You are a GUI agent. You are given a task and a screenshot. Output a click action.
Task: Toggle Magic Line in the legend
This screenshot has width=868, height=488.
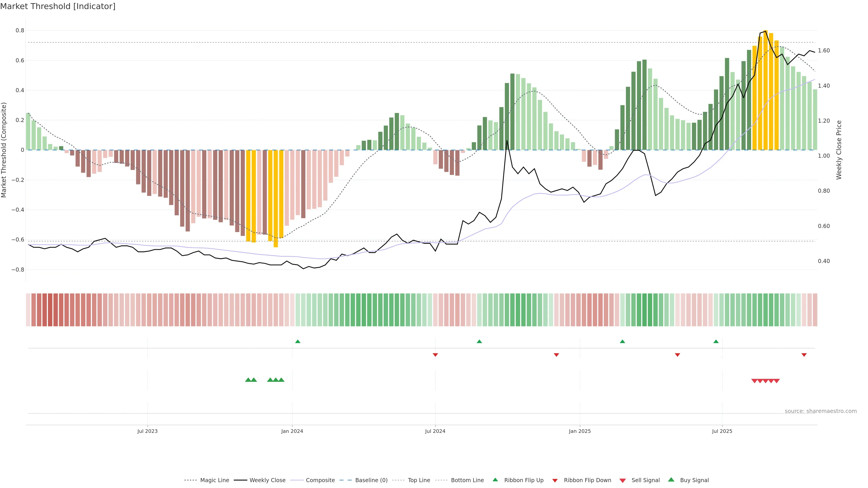214,480
